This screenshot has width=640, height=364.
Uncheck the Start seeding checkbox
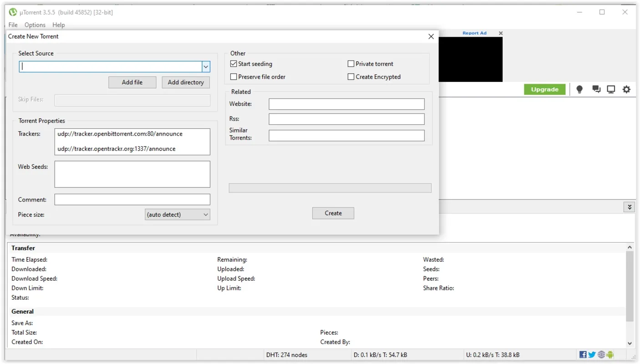[x=234, y=64]
